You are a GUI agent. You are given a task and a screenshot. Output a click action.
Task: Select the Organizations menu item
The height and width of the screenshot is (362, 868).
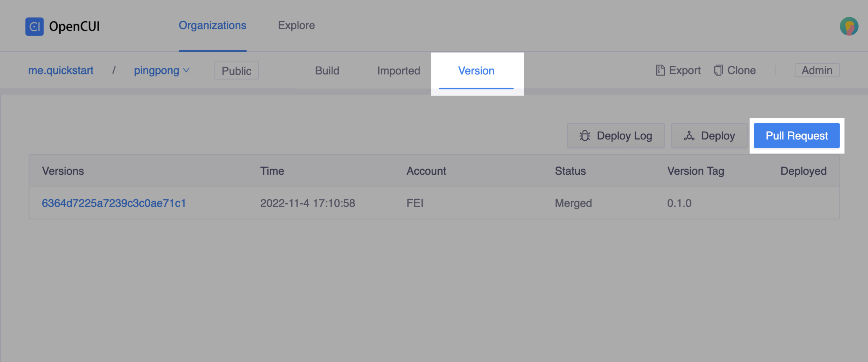[212, 25]
